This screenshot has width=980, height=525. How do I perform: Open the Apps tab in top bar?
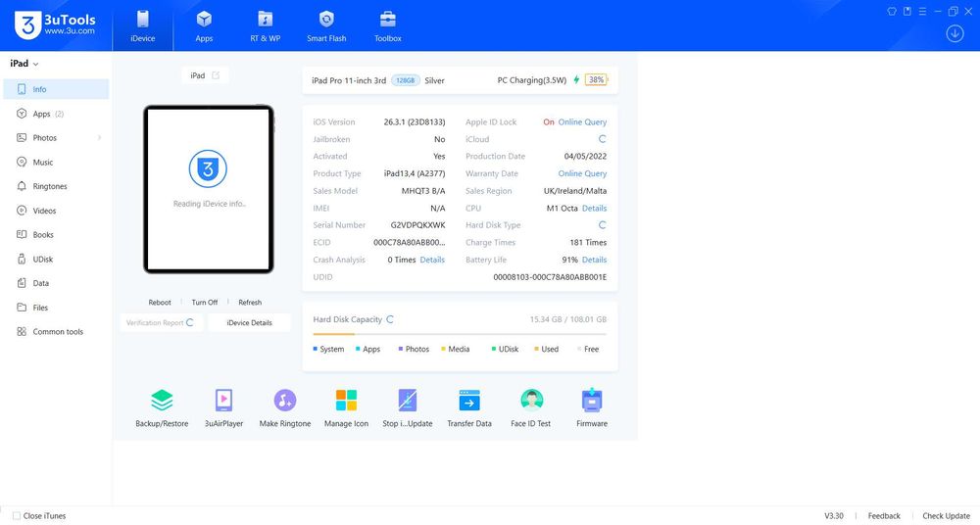point(204,26)
